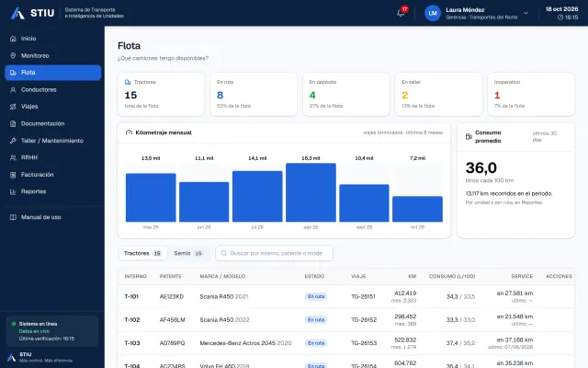Click the Manual de uso book icon

[x=13, y=217]
